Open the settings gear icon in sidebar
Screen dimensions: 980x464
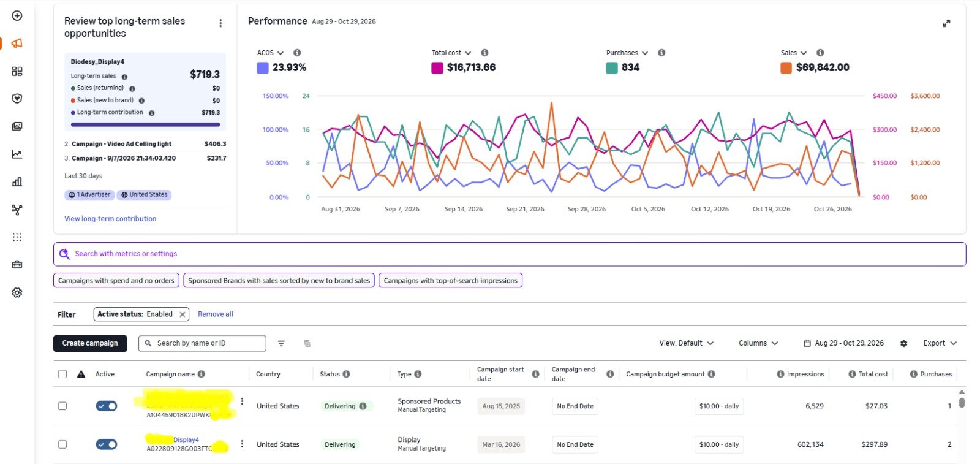tap(17, 292)
